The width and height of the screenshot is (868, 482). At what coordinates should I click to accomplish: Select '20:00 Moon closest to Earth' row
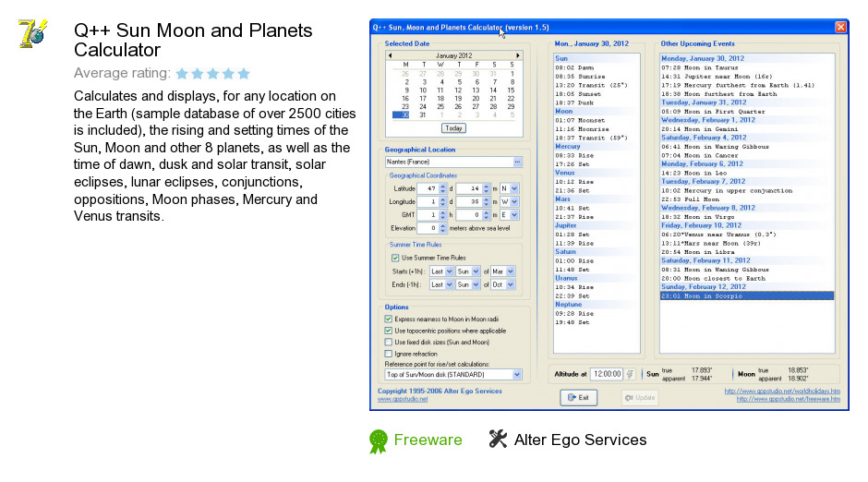(x=713, y=278)
